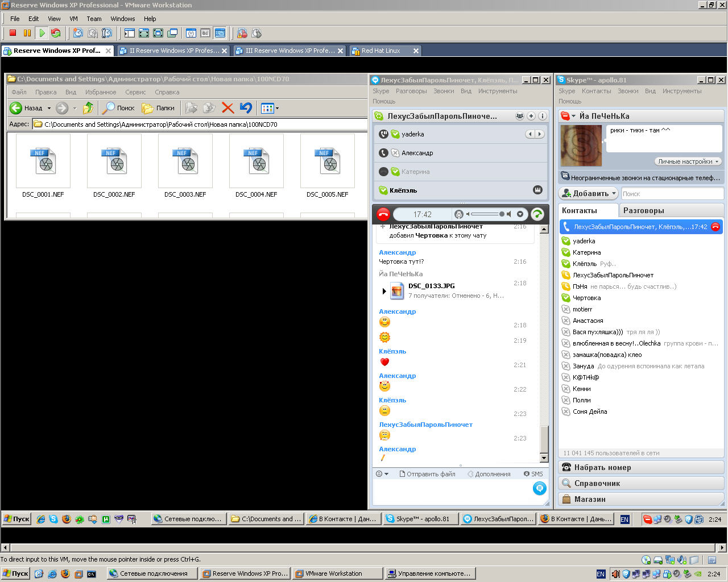The width and height of the screenshot is (728, 582).
Task: Click the Skype profile picture thumbnail
Action: tap(581, 146)
